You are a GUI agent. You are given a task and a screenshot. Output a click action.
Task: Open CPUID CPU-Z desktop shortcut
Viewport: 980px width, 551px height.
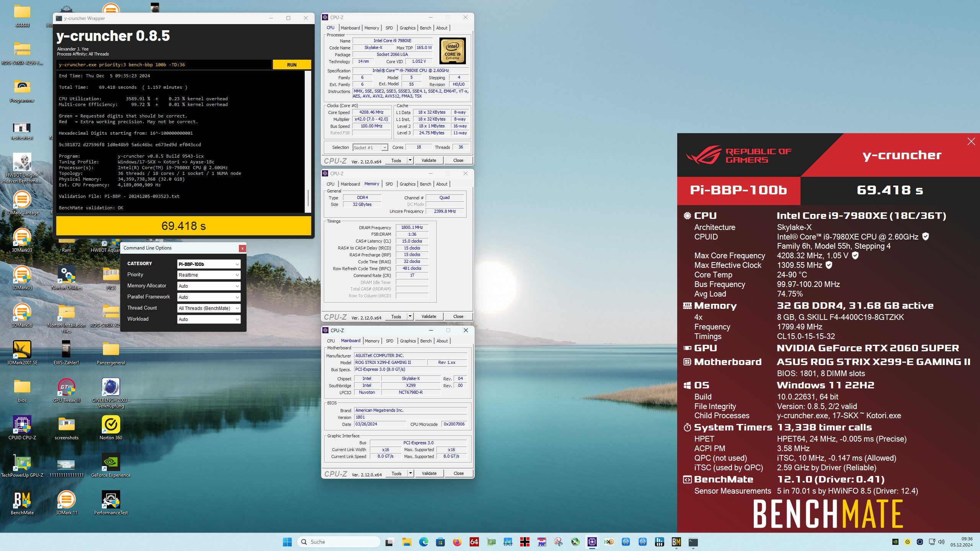22,428
